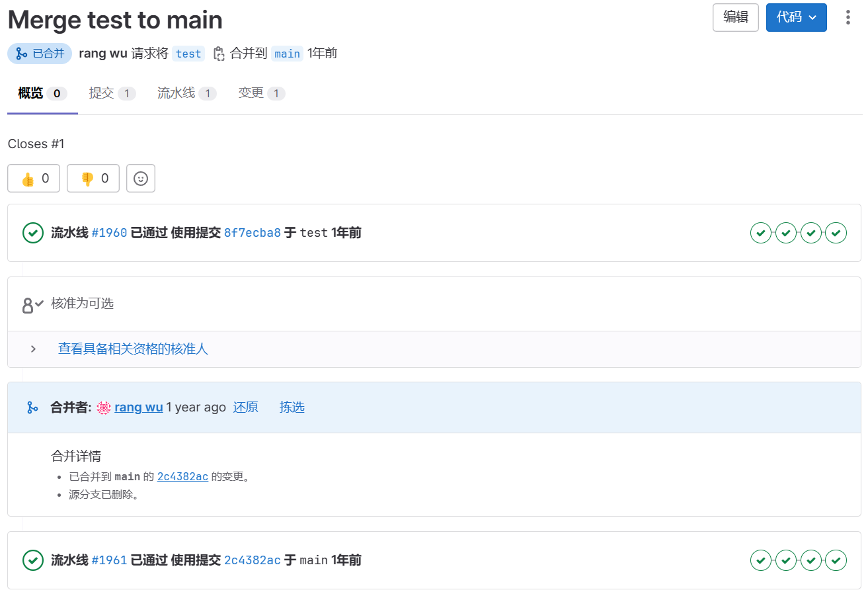Click last stage icon of pipeline #1960
Screen dimensions: 868x596
pos(836,233)
